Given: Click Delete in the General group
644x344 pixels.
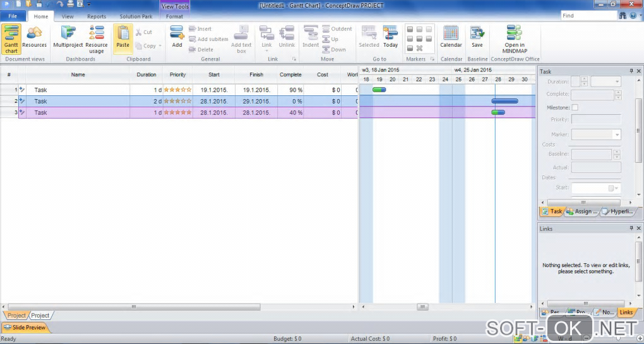Looking at the screenshot, I should coord(201,49).
